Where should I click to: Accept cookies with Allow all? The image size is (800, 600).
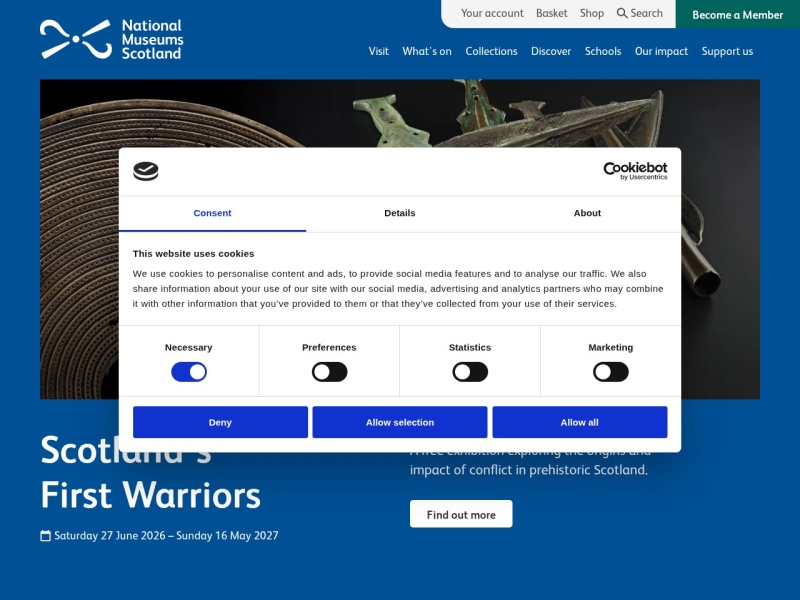point(580,422)
